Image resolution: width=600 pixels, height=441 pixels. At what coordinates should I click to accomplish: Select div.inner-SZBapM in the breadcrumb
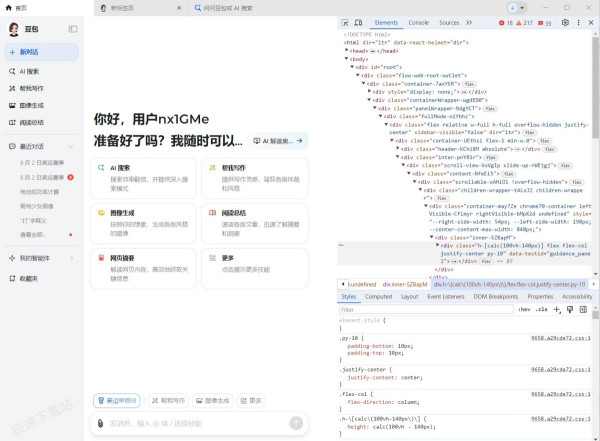point(405,284)
